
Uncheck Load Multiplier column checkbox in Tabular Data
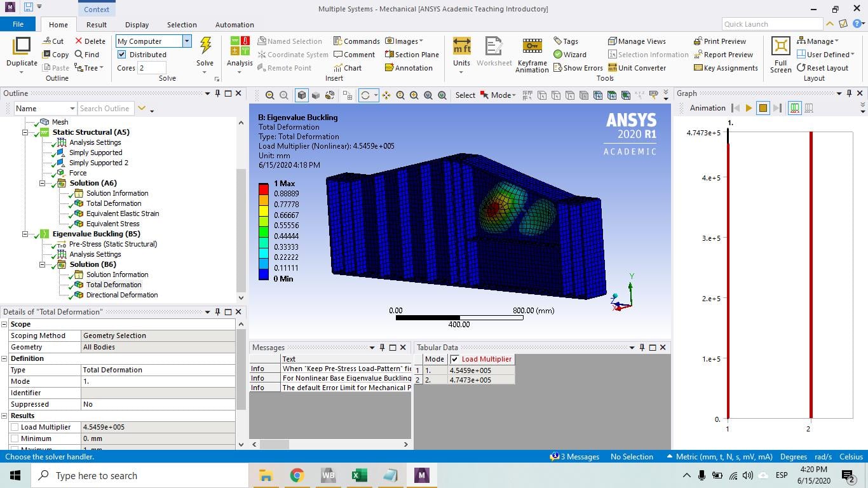[454, 359]
